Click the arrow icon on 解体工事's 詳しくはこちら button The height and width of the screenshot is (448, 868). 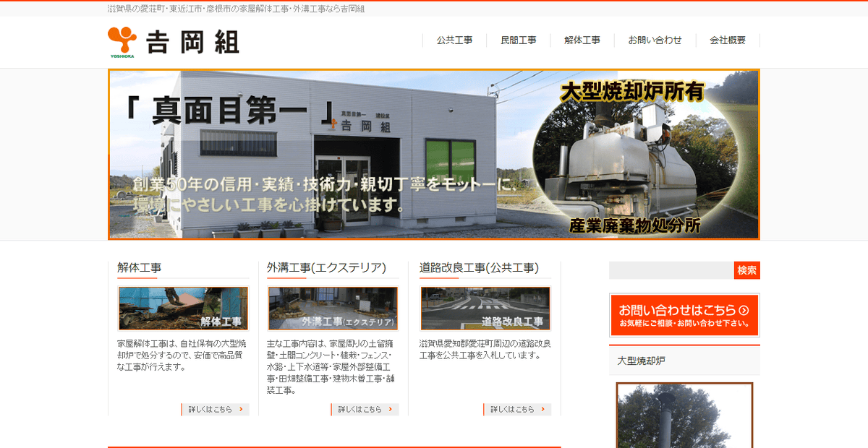242,409
